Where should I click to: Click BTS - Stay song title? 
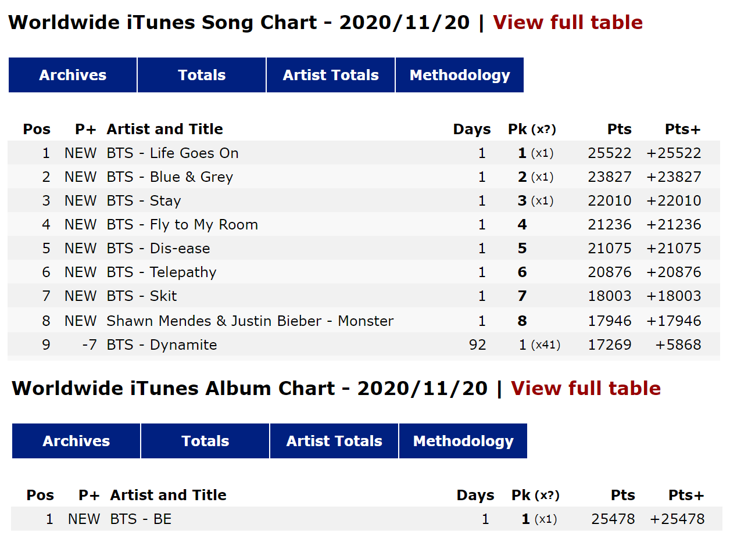144,201
